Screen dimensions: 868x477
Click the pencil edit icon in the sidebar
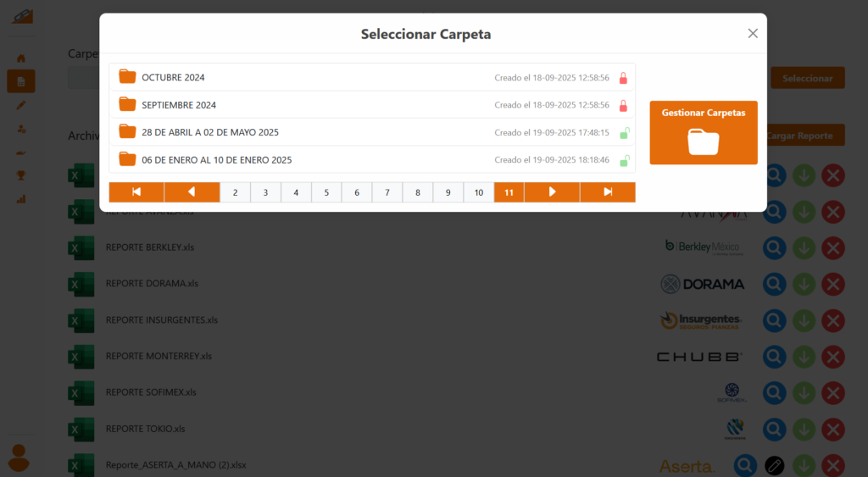tap(21, 105)
